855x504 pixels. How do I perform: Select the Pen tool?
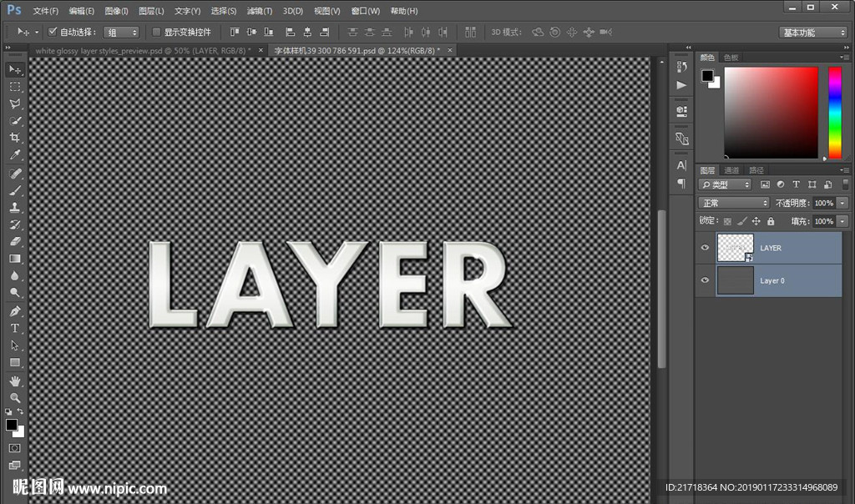(x=15, y=312)
